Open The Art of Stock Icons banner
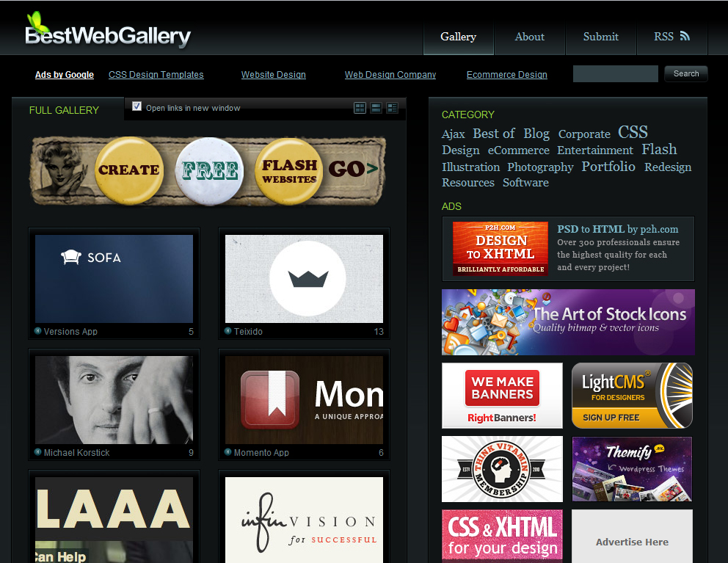Screen dimensions: 728x563 click(x=568, y=322)
